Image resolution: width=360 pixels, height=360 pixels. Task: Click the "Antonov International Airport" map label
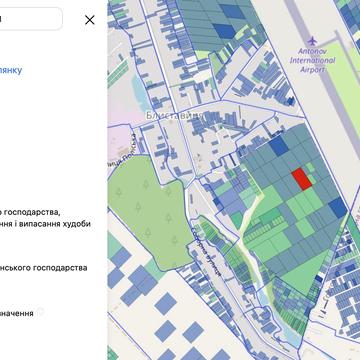click(x=312, y=60)
